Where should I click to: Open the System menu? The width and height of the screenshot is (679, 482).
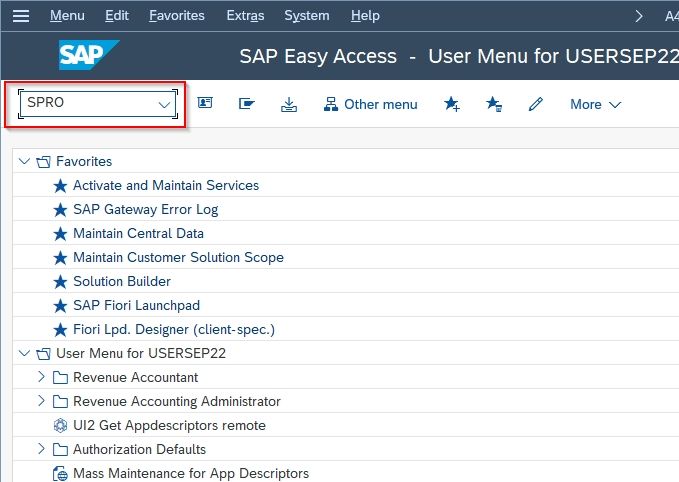[307, 16]
